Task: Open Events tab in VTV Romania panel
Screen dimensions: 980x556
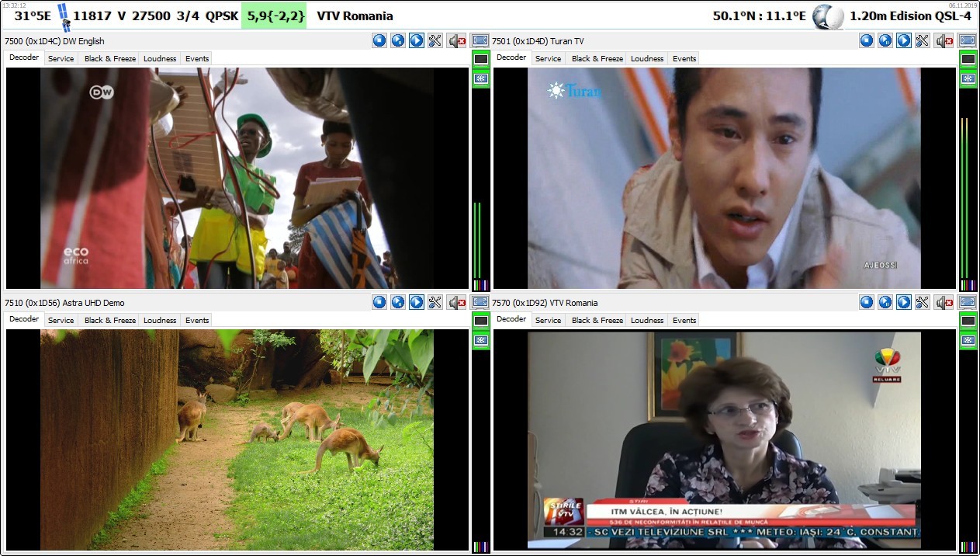Action: 684,320
